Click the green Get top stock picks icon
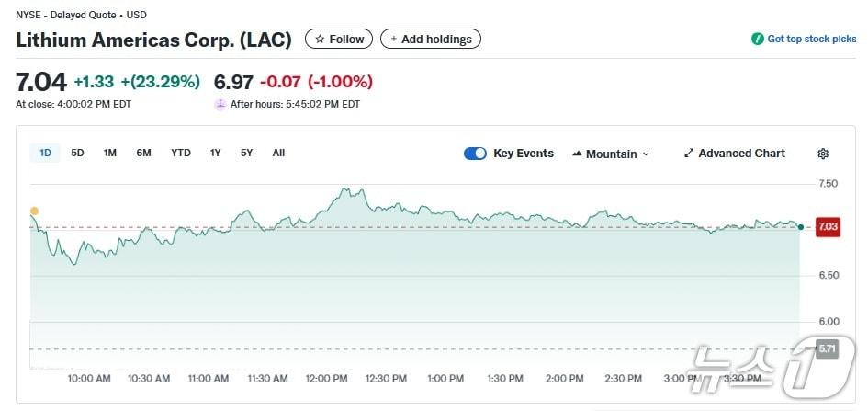 click(x=758, y=40)
